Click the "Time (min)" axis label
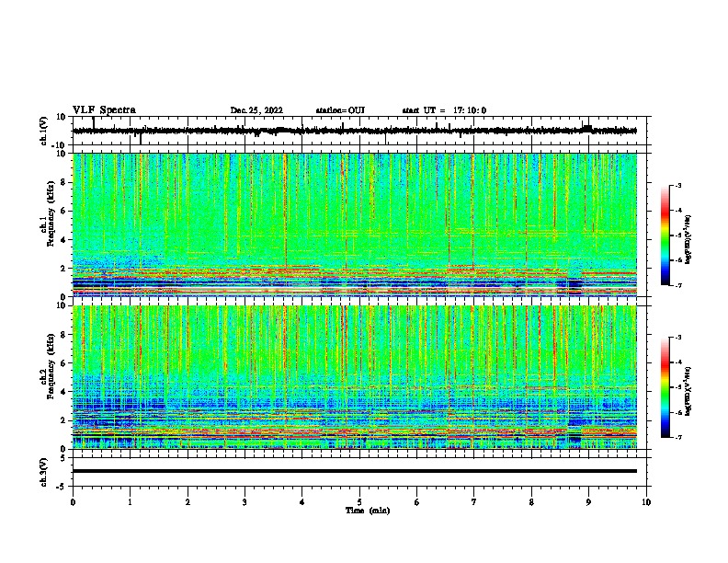The height and width of the screenshot is (563, 728). [368, 511]
